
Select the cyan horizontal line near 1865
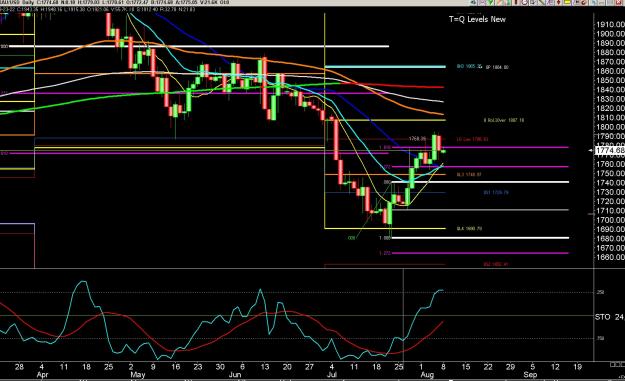[385, 67]
